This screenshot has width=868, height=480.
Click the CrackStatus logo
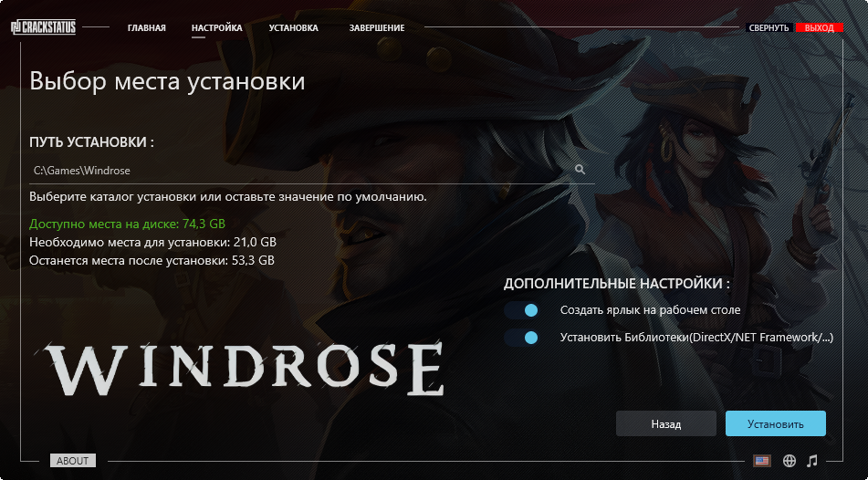point(43,27)
